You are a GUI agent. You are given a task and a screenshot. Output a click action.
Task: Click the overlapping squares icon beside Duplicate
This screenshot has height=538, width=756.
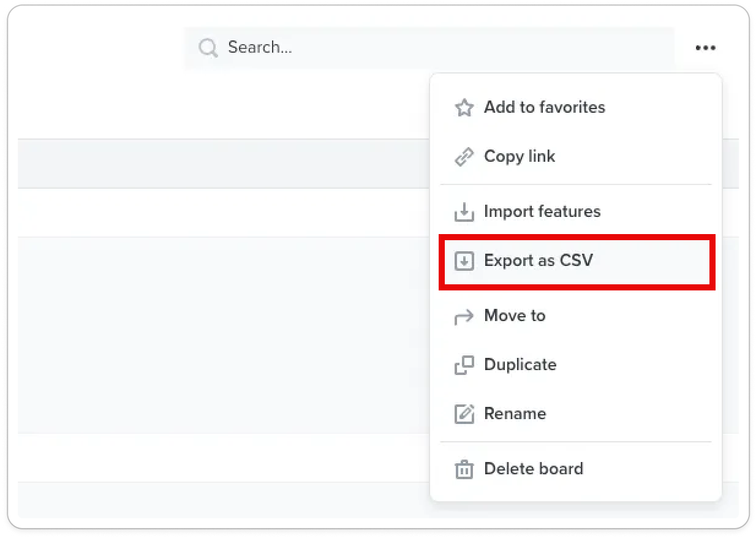(x=464, y=365)
